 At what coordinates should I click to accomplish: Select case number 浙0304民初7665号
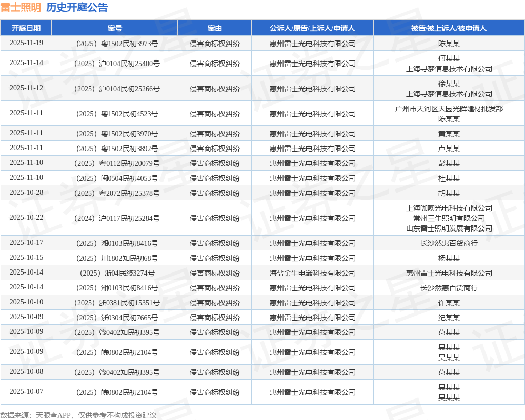point(117,318)
